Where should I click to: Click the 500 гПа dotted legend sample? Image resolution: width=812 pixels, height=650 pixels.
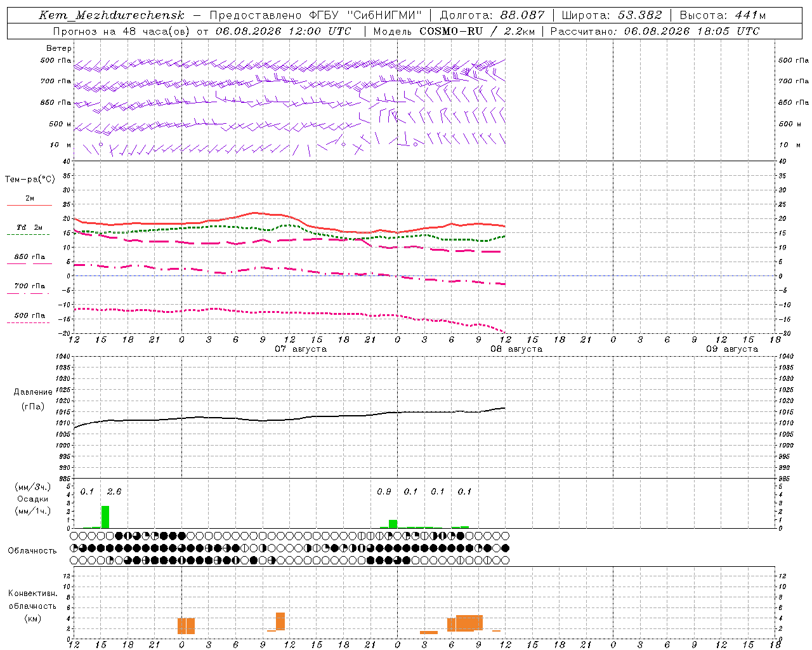click(x=28, y=322)
